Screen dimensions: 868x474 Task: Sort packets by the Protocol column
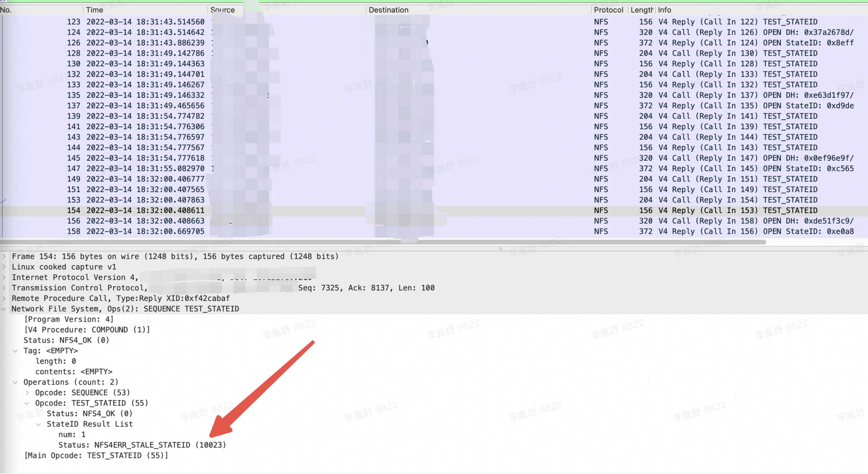click(x=609, y=10)
